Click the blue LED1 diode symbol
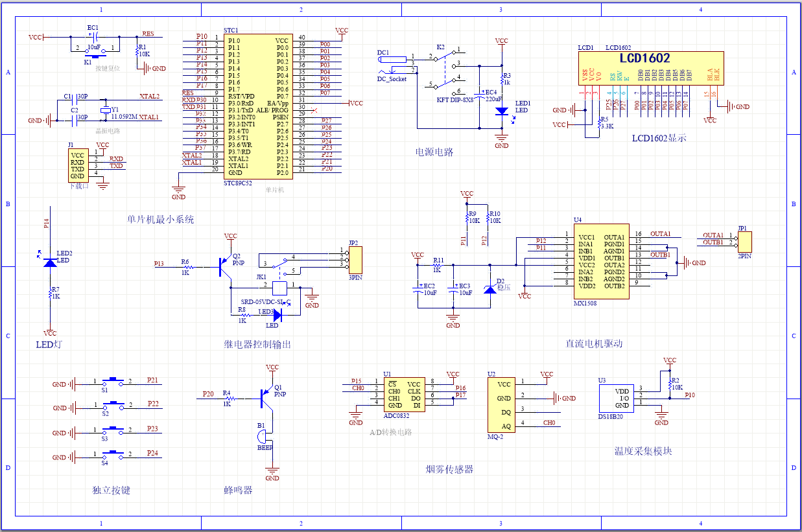The image size is (802, 532). pos(501,111)
